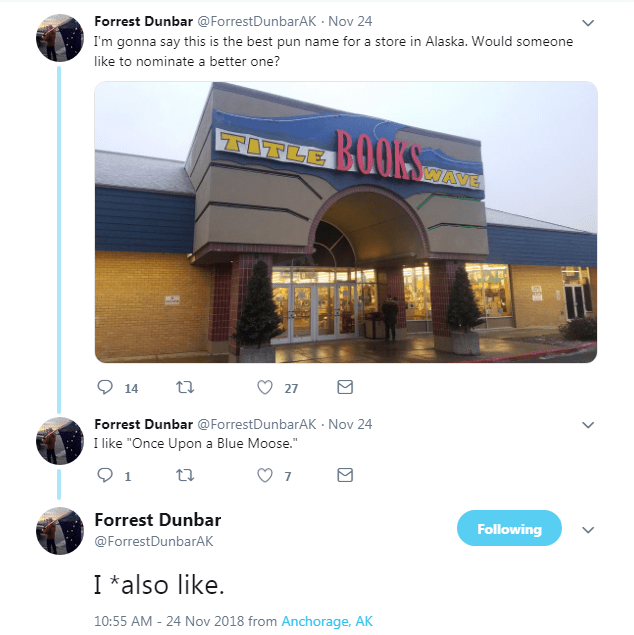Open Forrest Dunbar avatar on top tweet
Image resolution: width=634 pixels, height=635 pixels.
pyautogui.click(x=60, y=38)
